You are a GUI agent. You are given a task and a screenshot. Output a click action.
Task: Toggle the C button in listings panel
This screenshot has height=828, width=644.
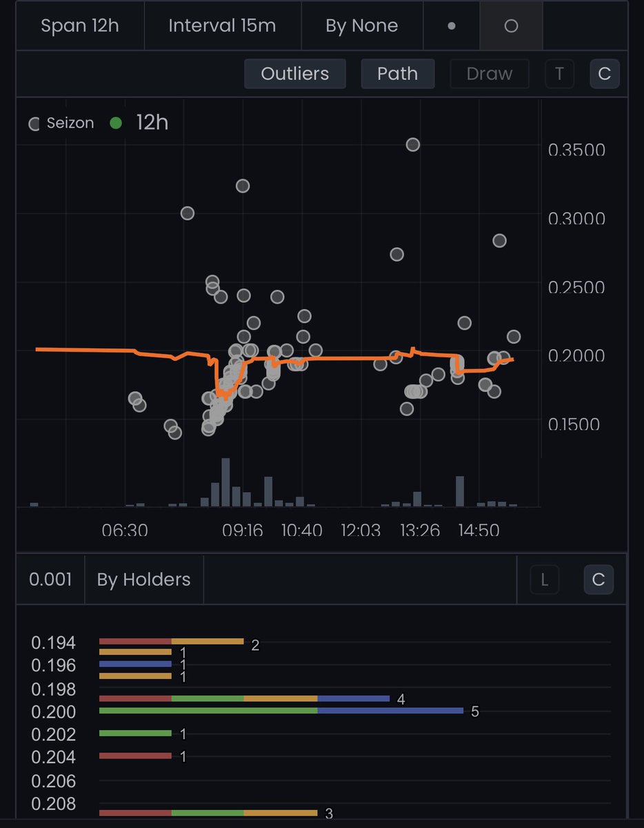click(x=598, y=580)
